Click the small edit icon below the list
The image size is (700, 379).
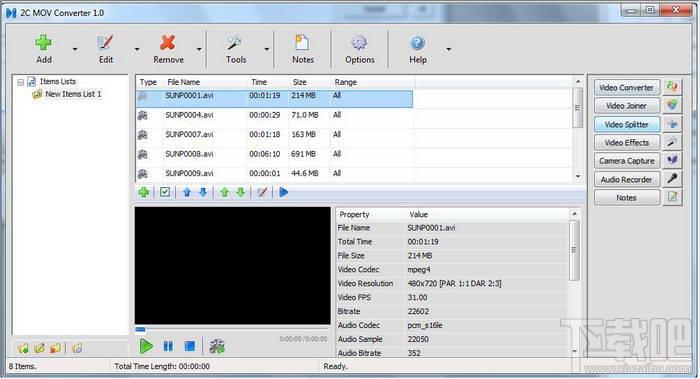click(x=262, y=192)
